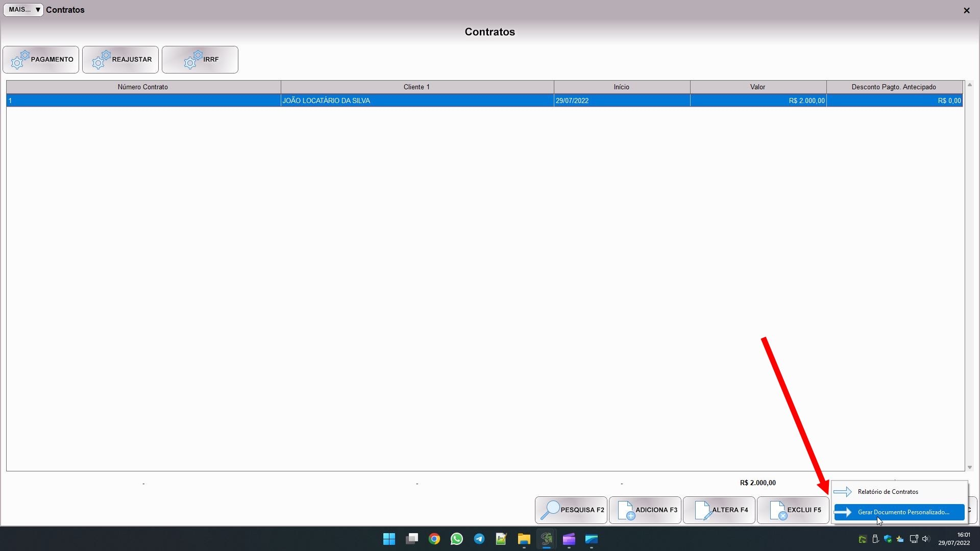Image resolution: width=980 pixels, height=551 pixels.
Task: Click the REAJUSTAR gear button
Action: [x=120, y=60]
